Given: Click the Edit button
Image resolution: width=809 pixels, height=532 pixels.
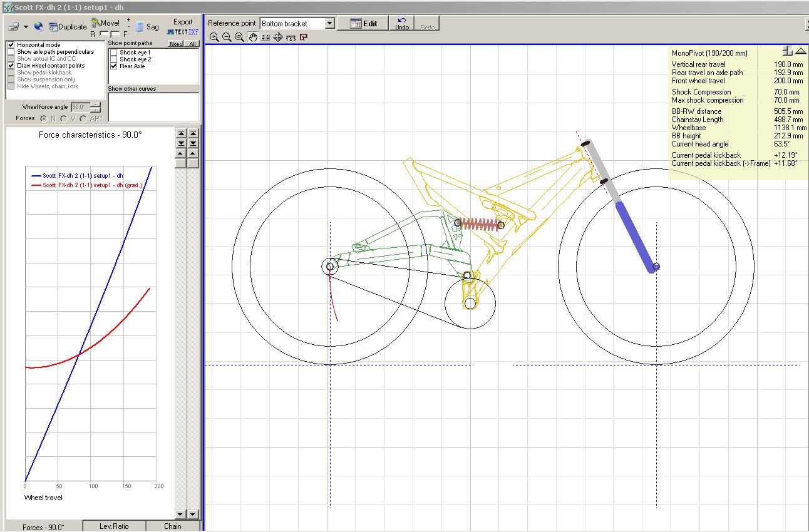Looking at the screenshot, I should [364, 24].
